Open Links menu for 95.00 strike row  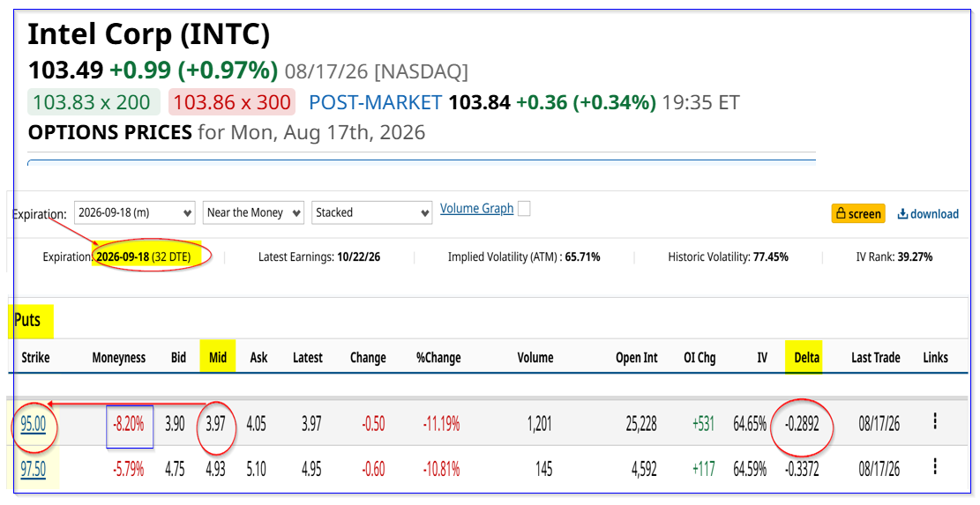tap(935, 421)
